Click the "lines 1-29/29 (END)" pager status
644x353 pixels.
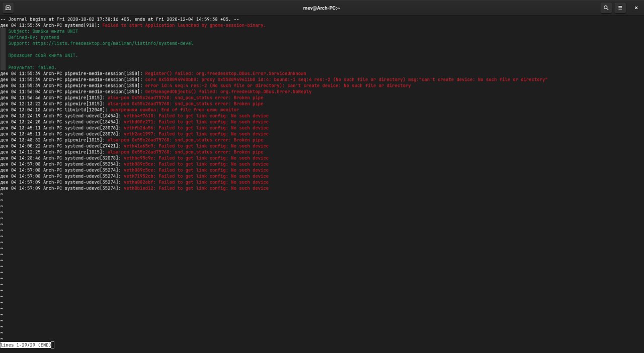click(x=26, y=345)
